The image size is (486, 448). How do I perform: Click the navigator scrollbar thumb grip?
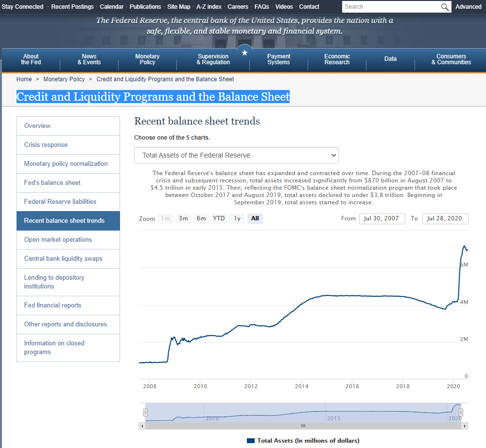(303, 426)
